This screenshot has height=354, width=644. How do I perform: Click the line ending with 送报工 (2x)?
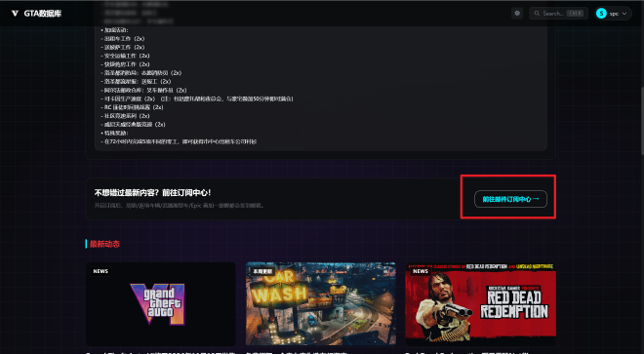(x=136, y=82)
